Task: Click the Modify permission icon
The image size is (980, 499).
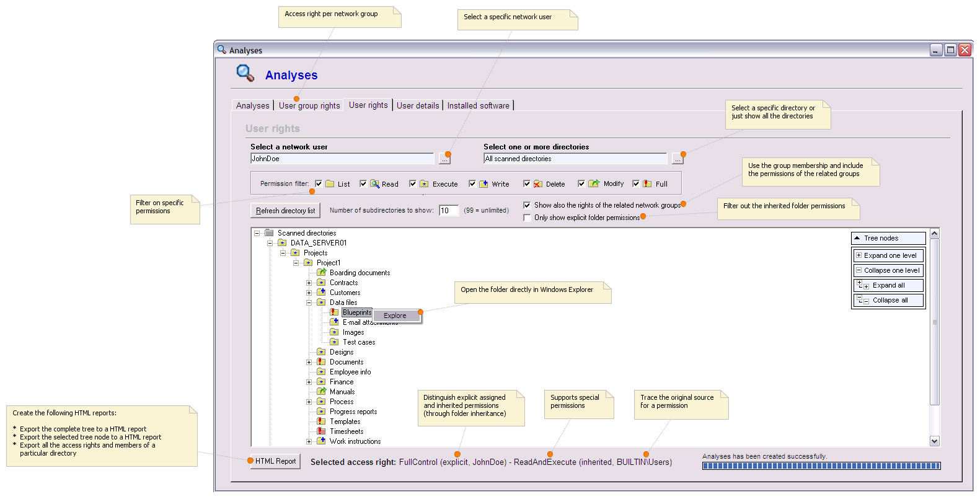Action: point(594,183)
